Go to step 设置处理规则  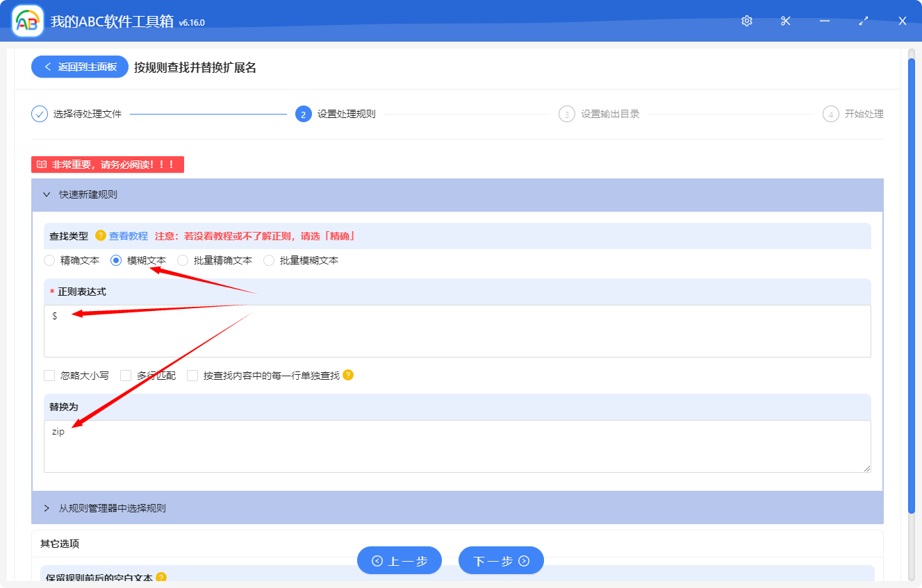(x=347, y=114)
